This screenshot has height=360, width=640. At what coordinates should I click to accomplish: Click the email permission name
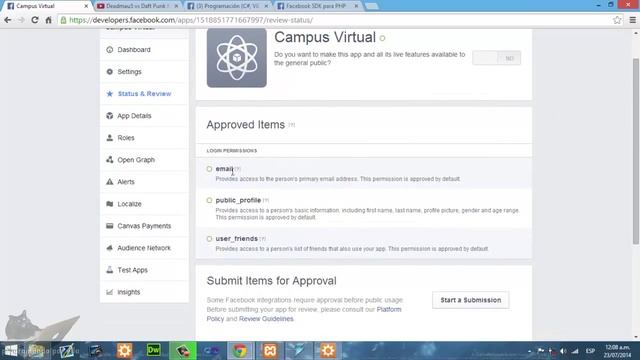click(224, 169)
